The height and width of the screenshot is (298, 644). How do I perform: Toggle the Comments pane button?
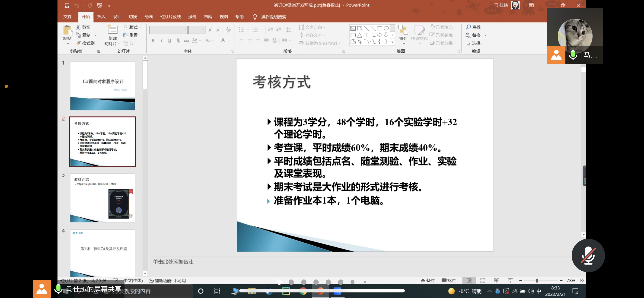coord(449,281)
